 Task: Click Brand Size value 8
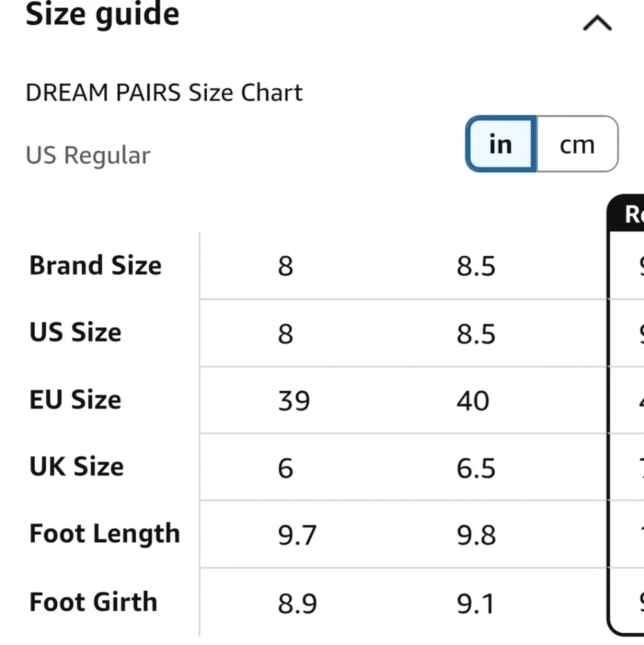[285, 266]
